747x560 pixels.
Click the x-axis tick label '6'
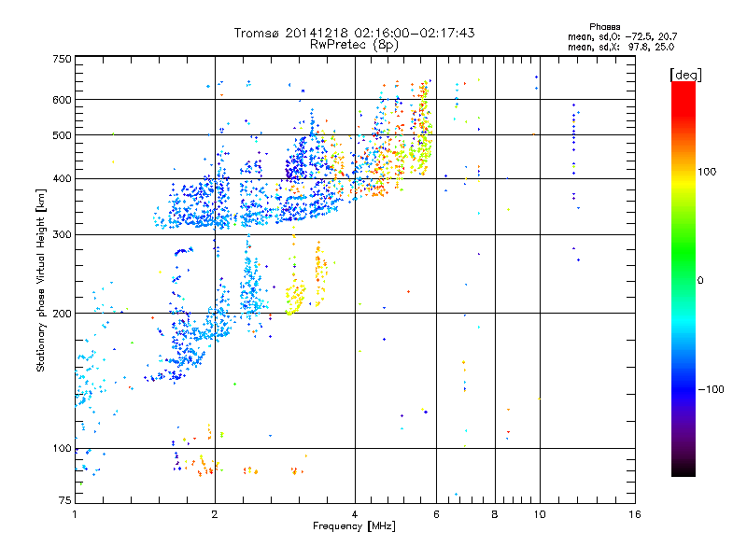436,514
